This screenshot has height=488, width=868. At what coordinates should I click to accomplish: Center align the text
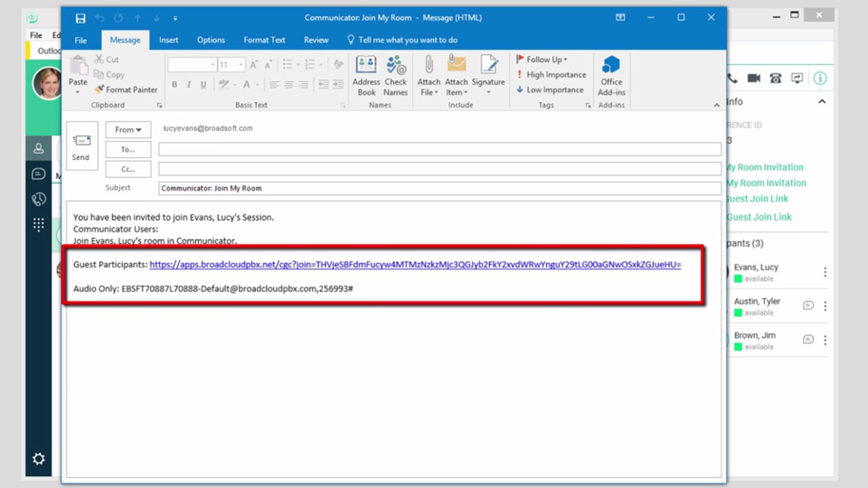pos(290,85)
